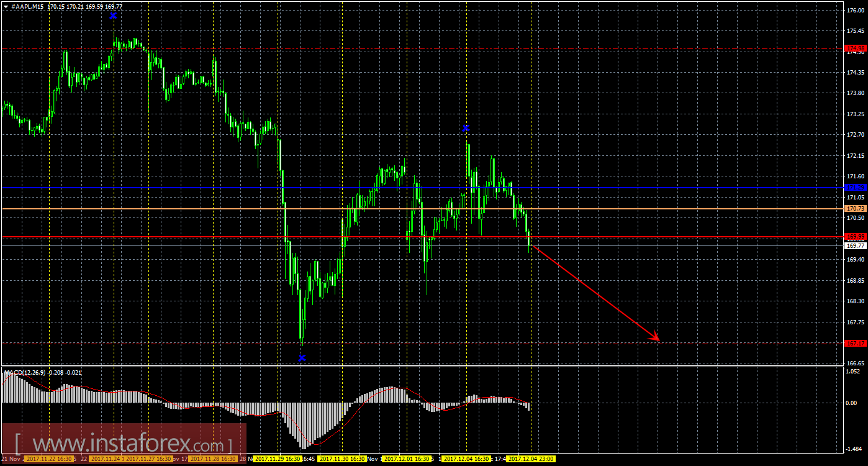
Task: Select the orange horizontal line at 170.73
Action: (x=422, y=209)
